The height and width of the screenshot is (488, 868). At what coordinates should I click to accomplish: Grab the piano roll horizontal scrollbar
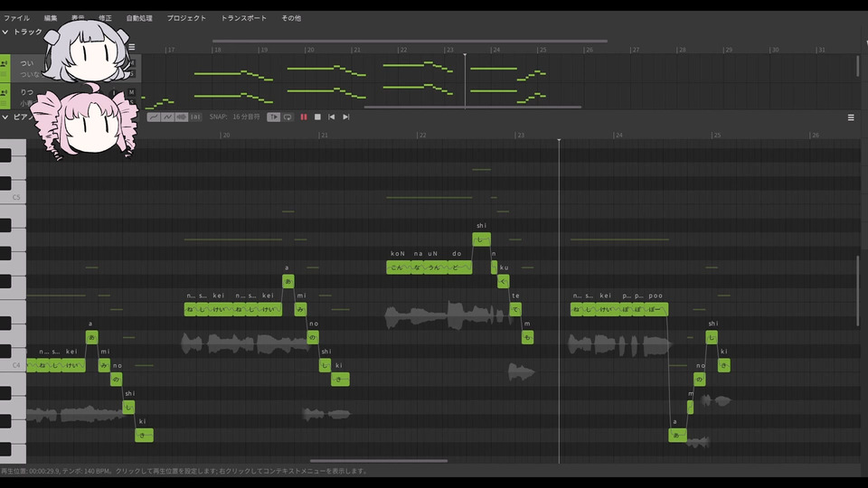coord(379,460)
